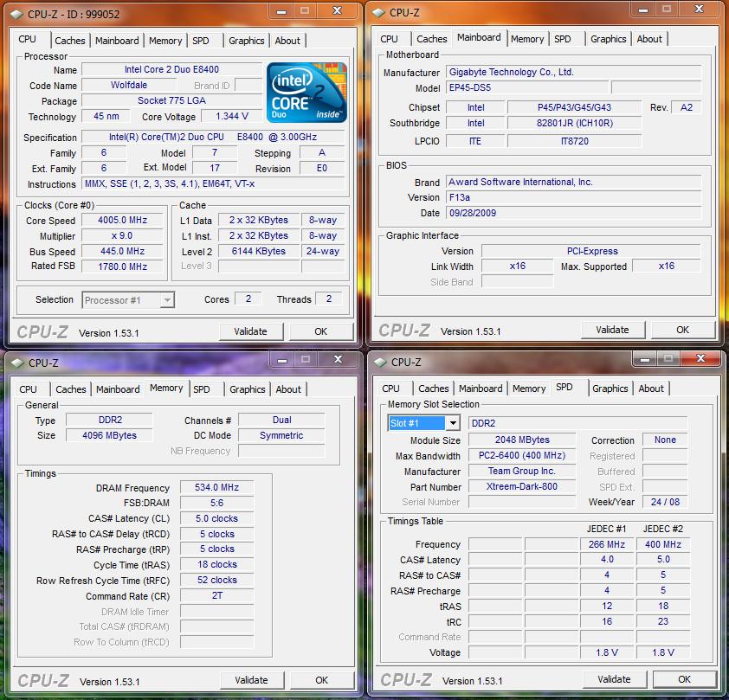Screen dimensions: 729x700
Task: Click the FSB:DRAM ratio value 5:6
Action: click(216, 503)
